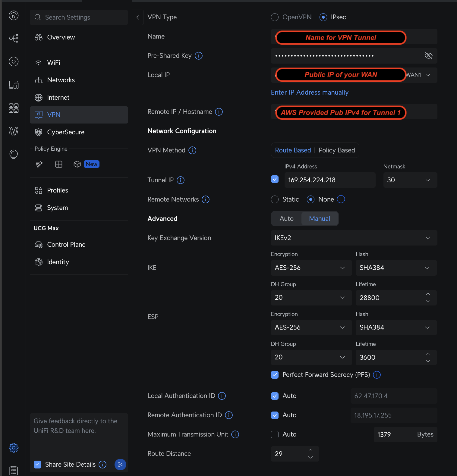Viewport: 457px width, 476px height.
Task: Select the OpenVPN radio button
Action: pos(275,17)
